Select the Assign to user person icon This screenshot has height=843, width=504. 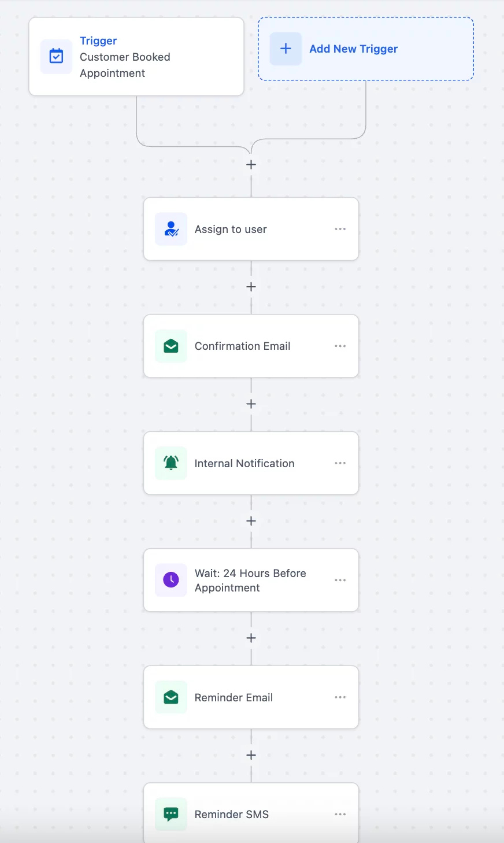171,229
